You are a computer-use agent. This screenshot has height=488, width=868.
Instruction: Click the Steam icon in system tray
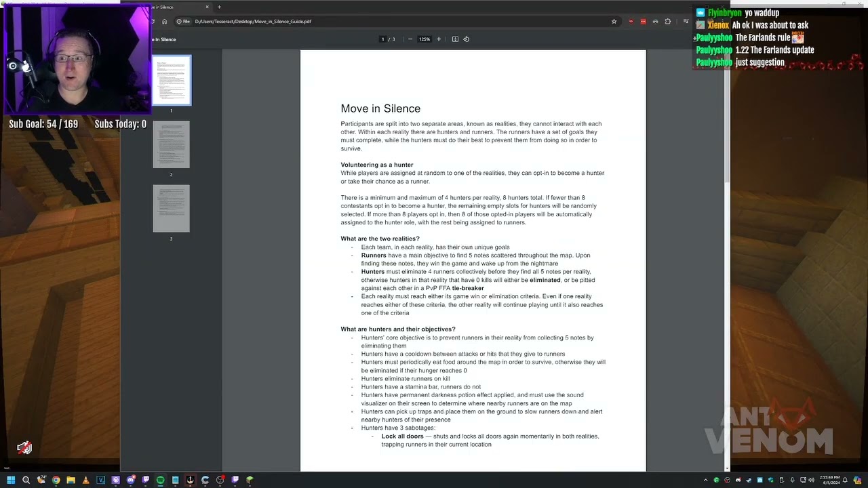click(749, 480)
